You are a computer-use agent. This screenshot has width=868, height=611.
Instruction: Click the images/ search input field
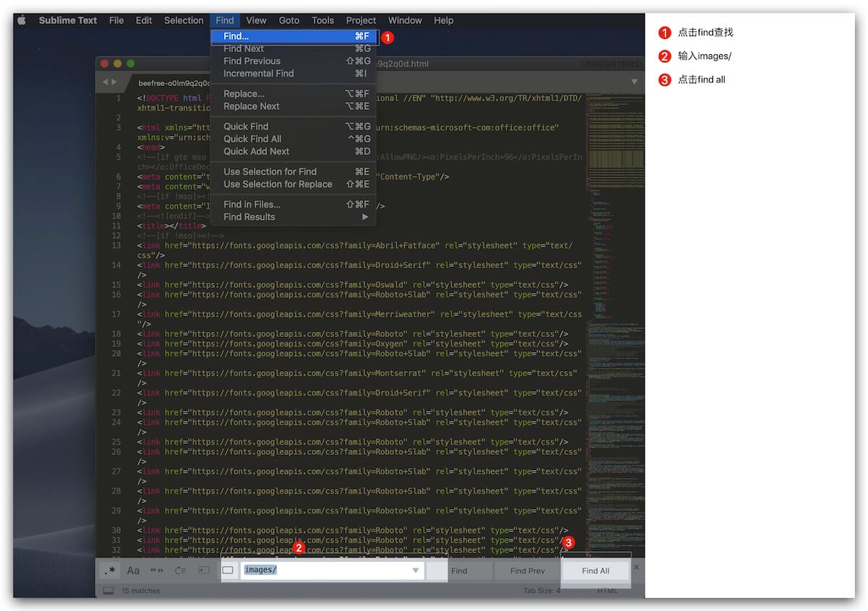pyautogui.click(x=325, y=571)
